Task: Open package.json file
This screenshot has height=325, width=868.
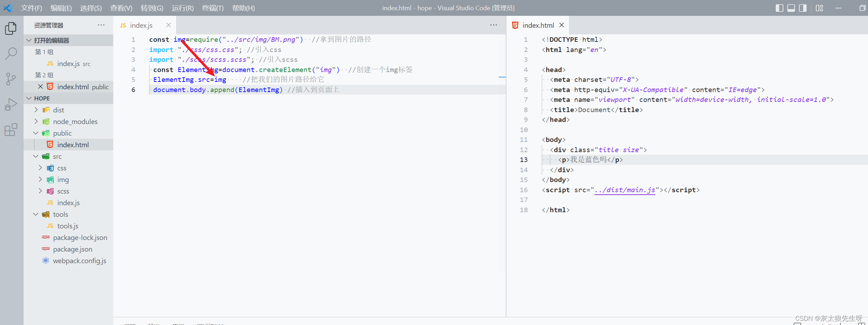Action: (69, 249)
